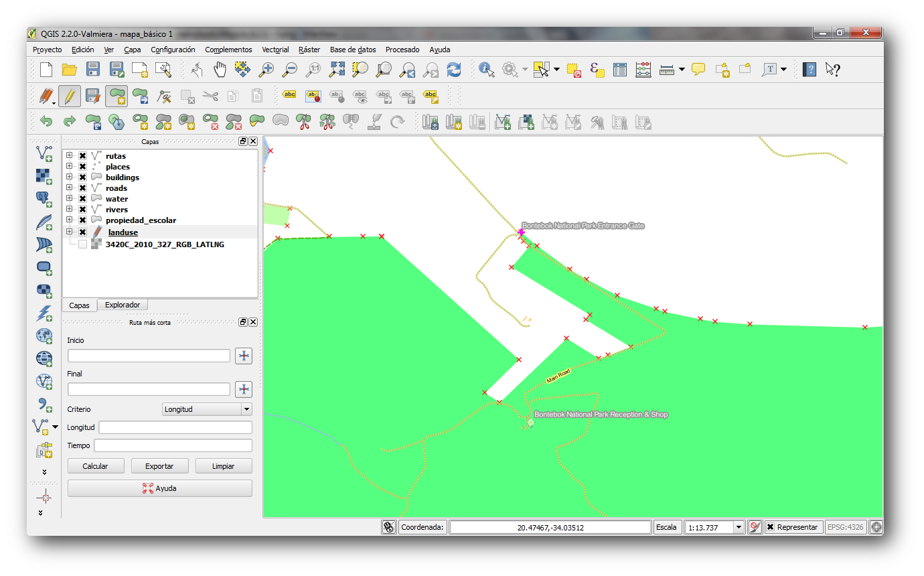
Task: Switch to the Explorador tab
Action: tap(123, 305)
